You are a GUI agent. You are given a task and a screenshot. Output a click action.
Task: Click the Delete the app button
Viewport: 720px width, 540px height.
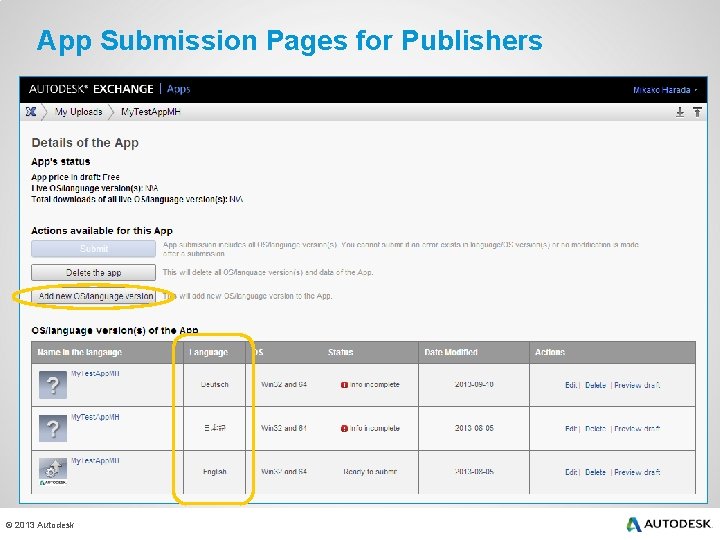pos(94,272)
